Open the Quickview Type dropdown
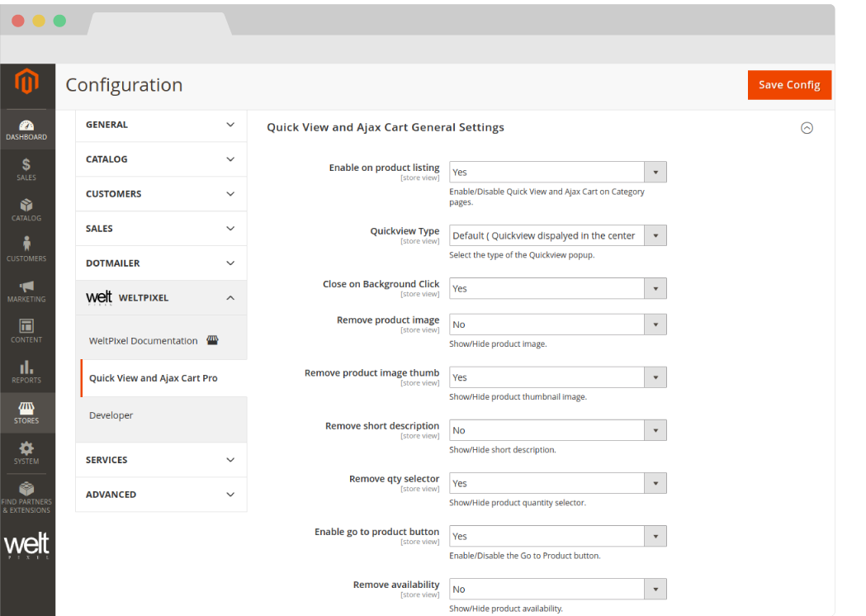866x616 pixels. click(x=557, y=235)
